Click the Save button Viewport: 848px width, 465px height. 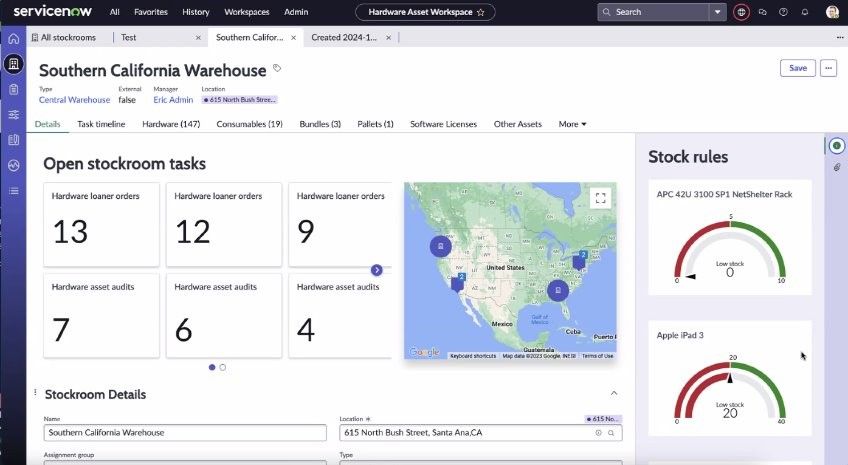797,68
